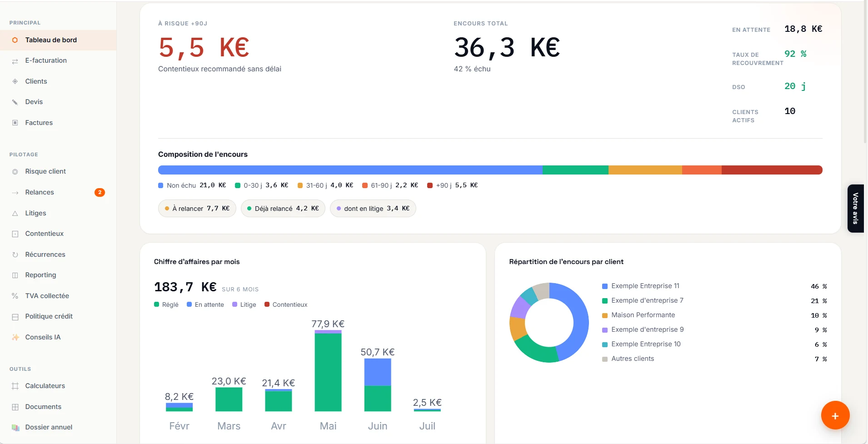The width and height of the screenshot is (868, 444).
Task: Open the Clients section
Action: pos(58,81)
